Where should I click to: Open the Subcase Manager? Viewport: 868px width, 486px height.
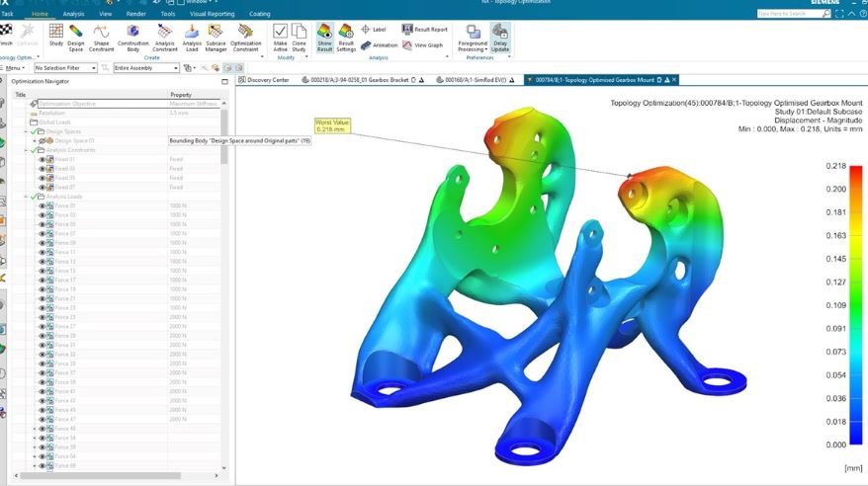(216, 37)
